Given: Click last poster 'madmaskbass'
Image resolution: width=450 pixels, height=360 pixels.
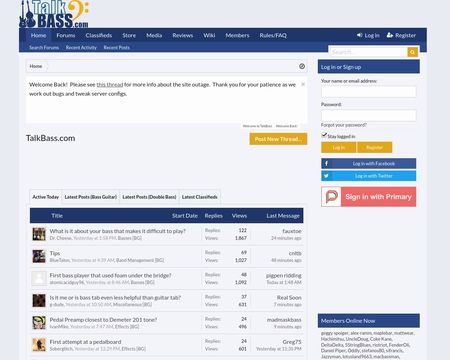Looking at the screenshot, I should [284, 320].
